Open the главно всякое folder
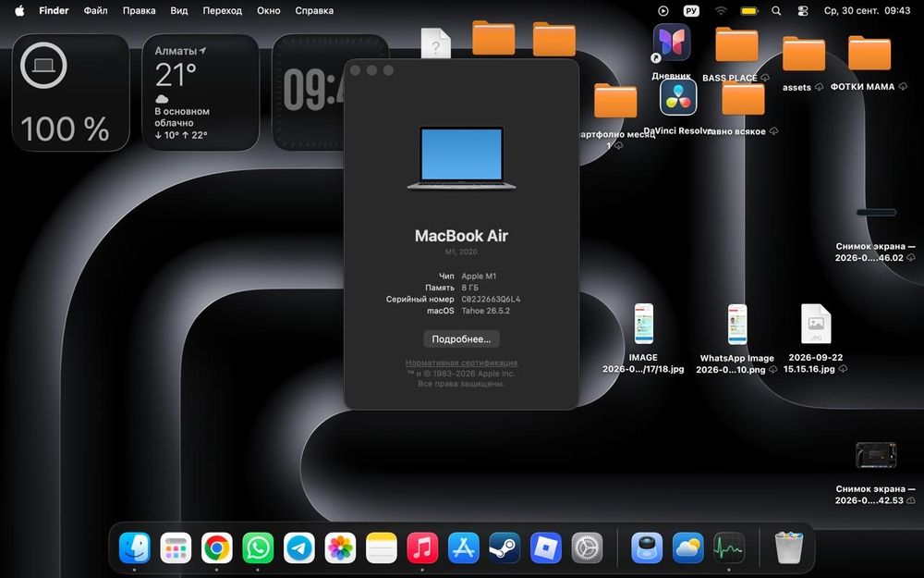The width and height of the screenshot is (924, 578). click(743, 98)
